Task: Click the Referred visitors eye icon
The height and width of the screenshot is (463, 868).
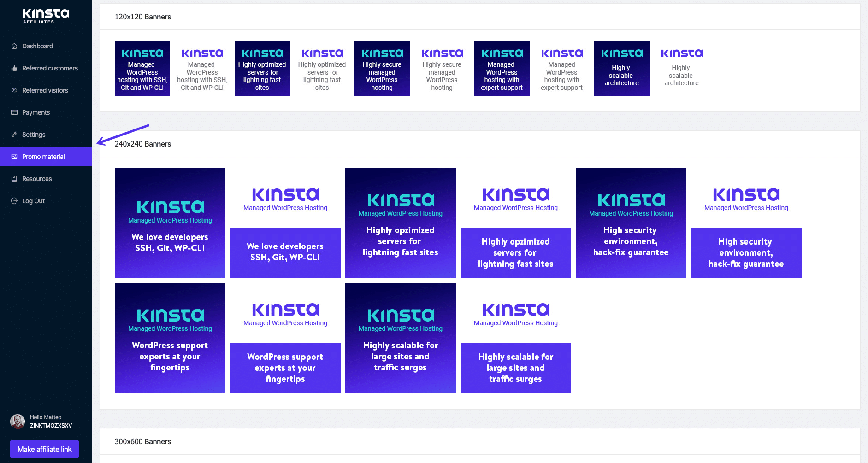Action: 14,90
